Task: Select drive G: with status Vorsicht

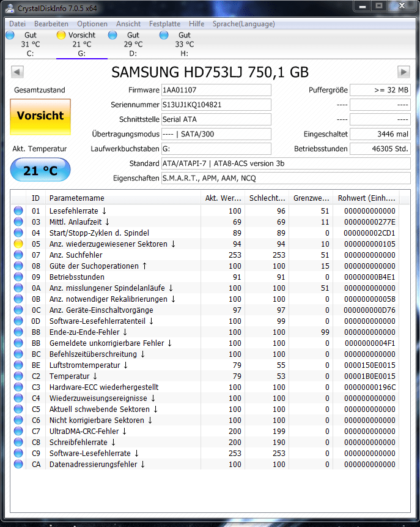Action: click(81, 44)
